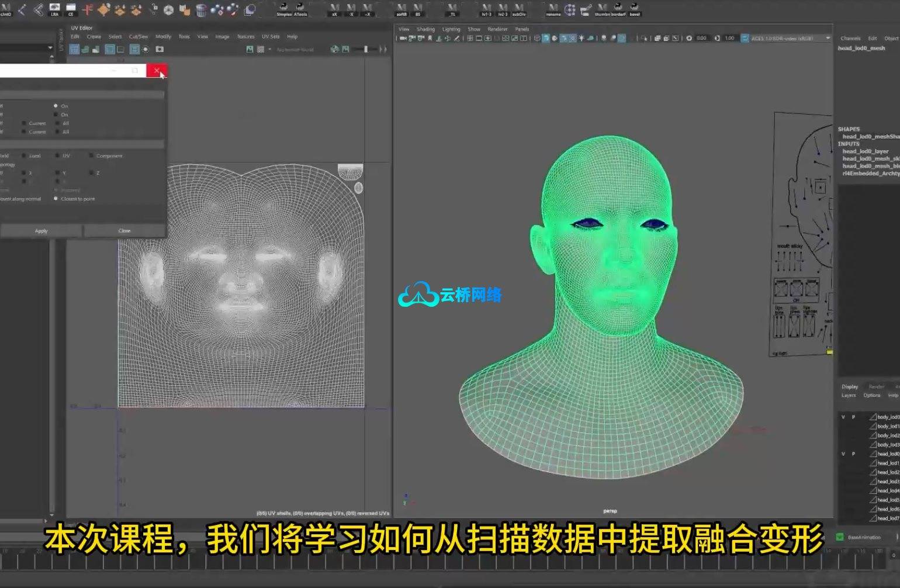Click the UV snapshot camera icon

click(x=160, y=50)
